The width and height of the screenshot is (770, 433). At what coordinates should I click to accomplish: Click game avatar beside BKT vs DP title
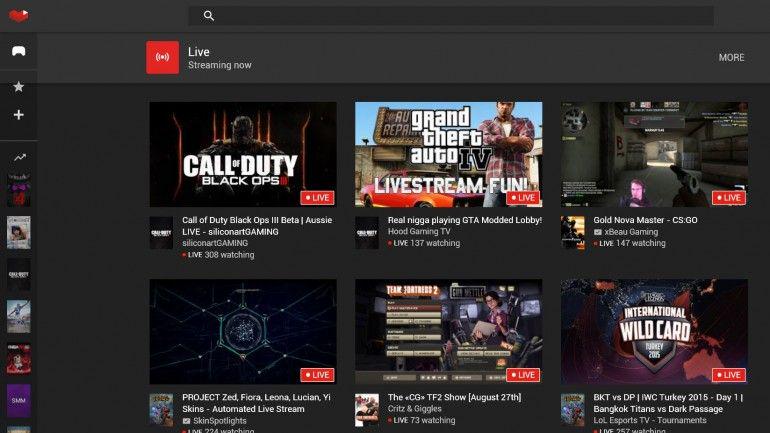[573, 410]
